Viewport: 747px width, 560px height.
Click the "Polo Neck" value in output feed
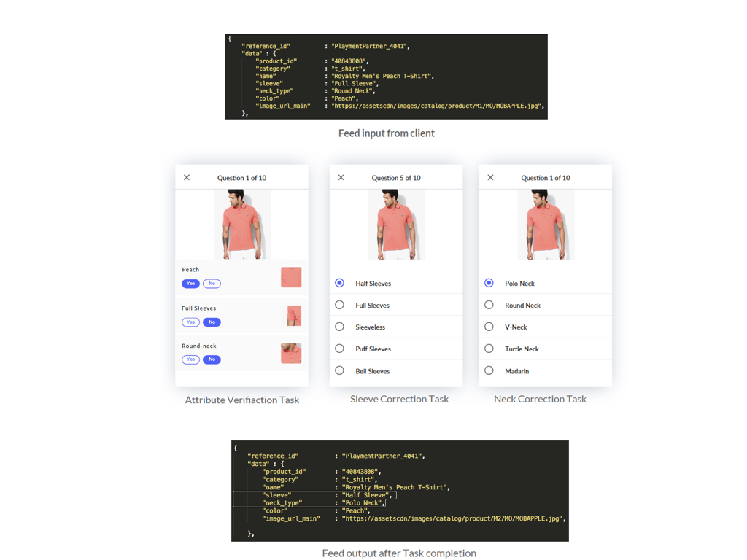[363, 503]
